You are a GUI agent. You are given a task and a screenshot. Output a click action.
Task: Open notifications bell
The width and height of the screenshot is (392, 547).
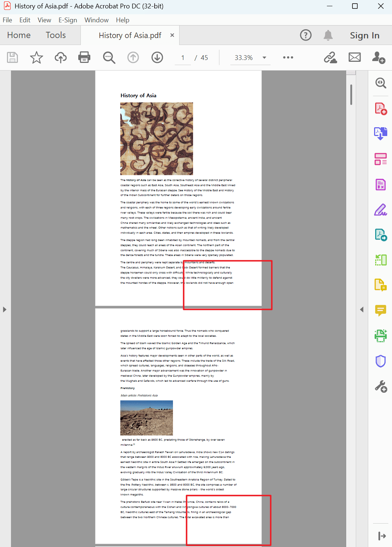pos(328,35)
